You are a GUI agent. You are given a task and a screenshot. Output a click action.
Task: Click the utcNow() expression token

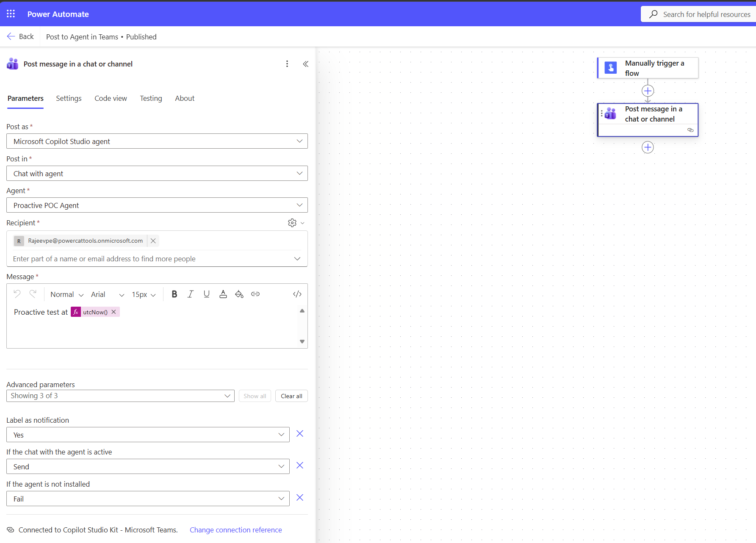[x=95, y=312]
